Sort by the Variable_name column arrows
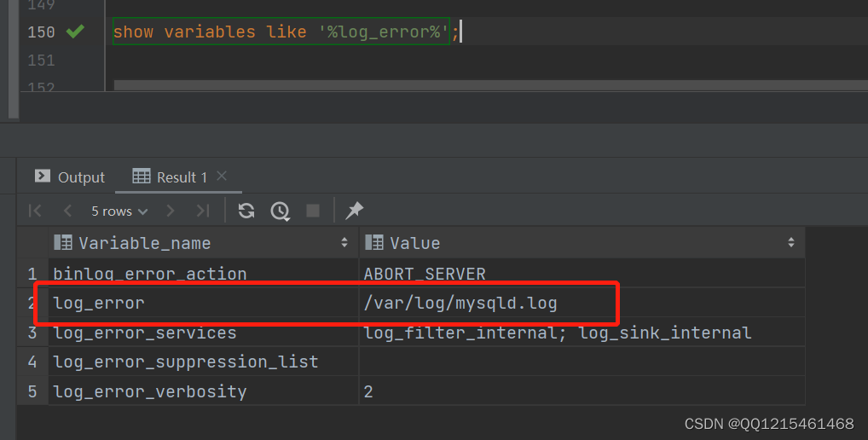868x440 pixels. pos(344,242)
